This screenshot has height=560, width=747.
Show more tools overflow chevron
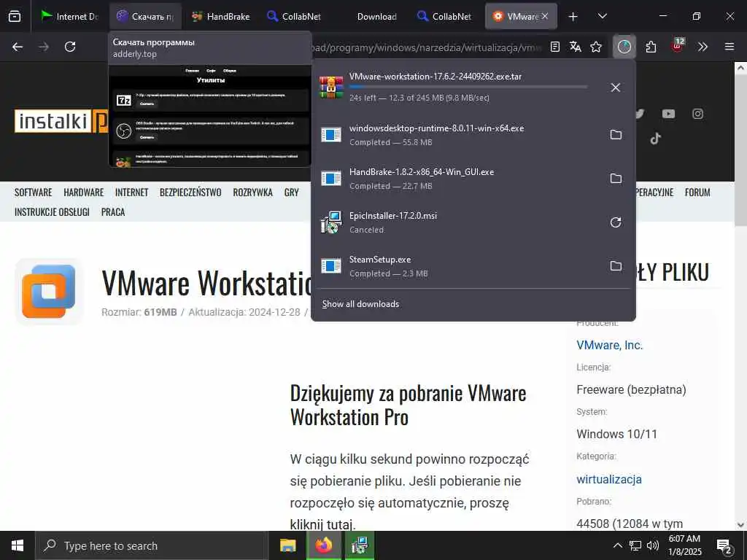point(703,47)
